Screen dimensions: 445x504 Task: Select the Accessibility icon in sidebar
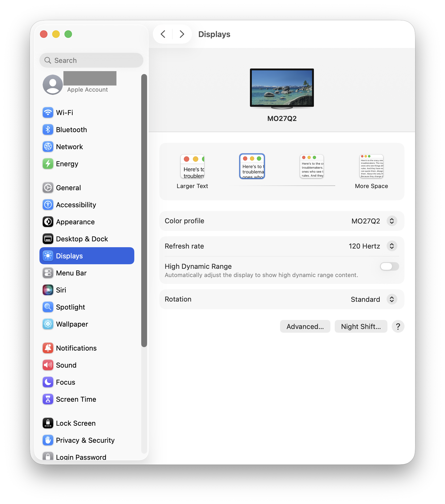tap(48, 205)
